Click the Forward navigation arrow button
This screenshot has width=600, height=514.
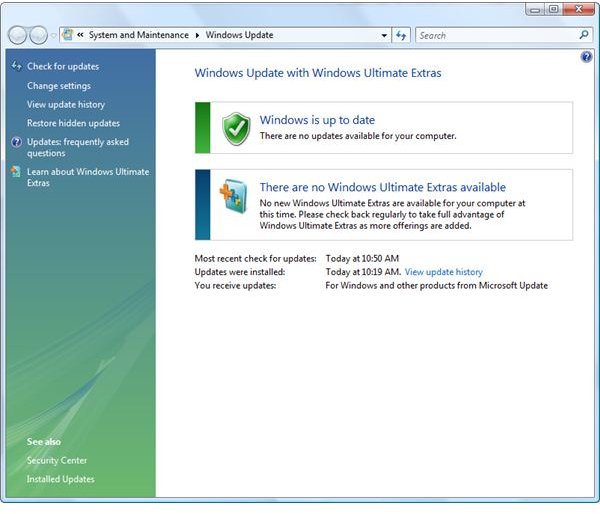[x=39, y=35]
